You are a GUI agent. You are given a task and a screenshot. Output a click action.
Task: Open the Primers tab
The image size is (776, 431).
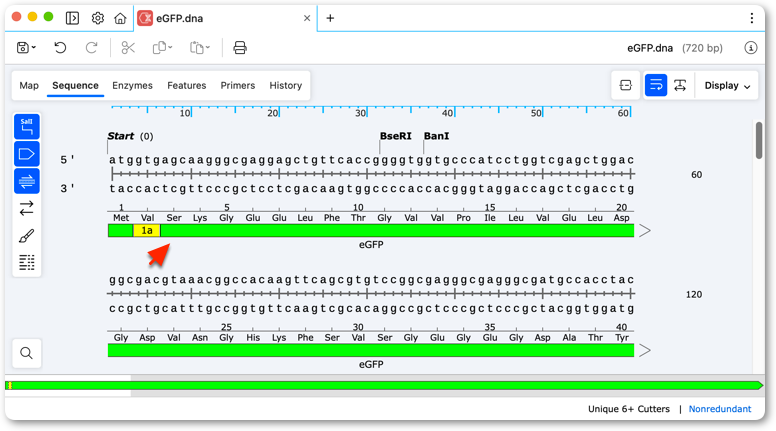(x=238, y=86)
